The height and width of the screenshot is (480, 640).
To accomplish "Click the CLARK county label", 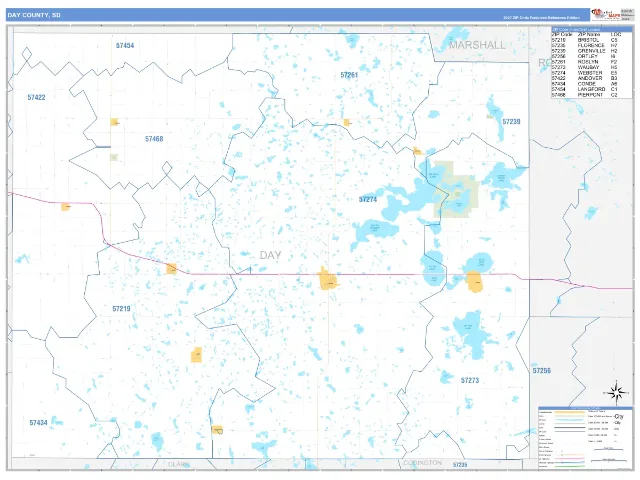I will coord(179,464).
